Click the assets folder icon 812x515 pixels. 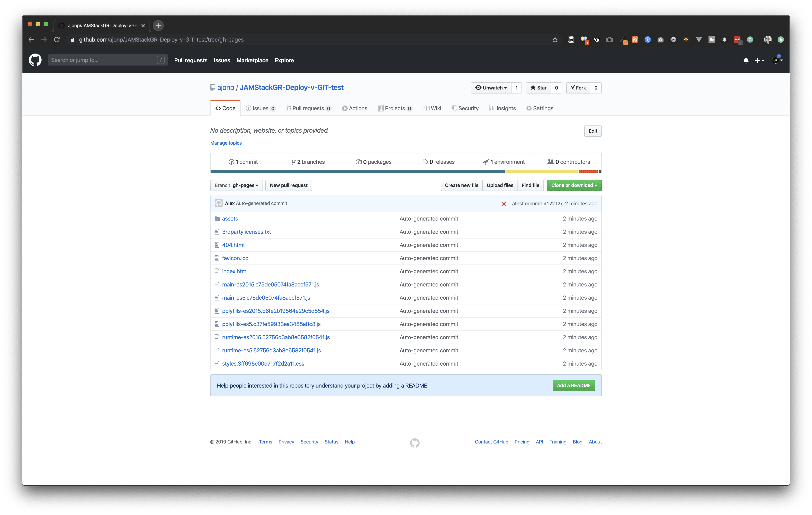point(217,219)
